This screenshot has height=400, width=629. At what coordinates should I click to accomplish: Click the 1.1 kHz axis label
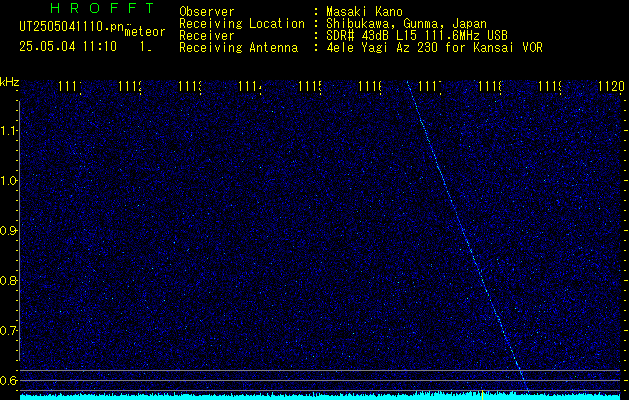coord(8,130)
